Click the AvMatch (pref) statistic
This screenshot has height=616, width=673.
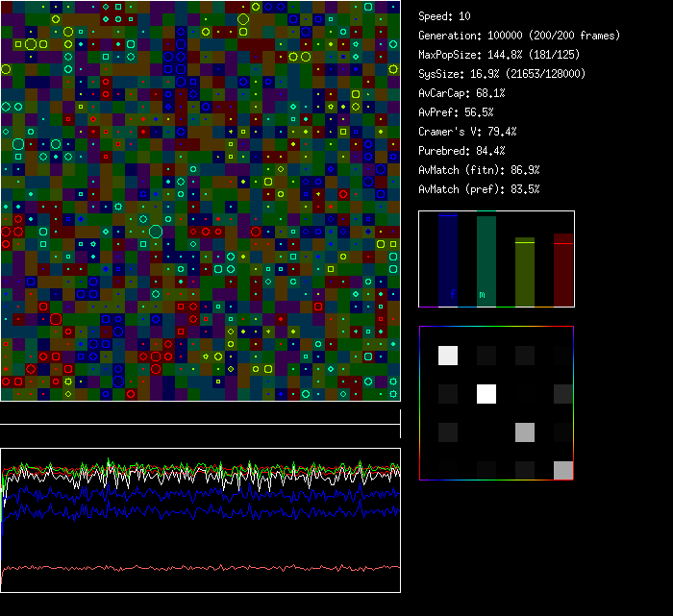click(479, 189)
